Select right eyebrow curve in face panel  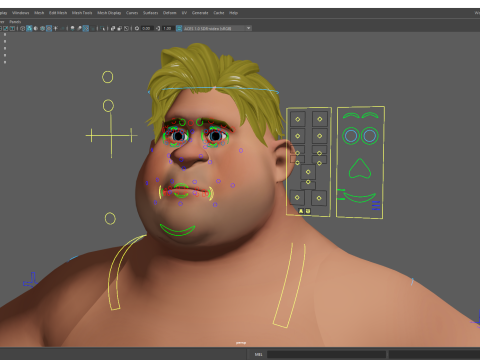point(370,115)
